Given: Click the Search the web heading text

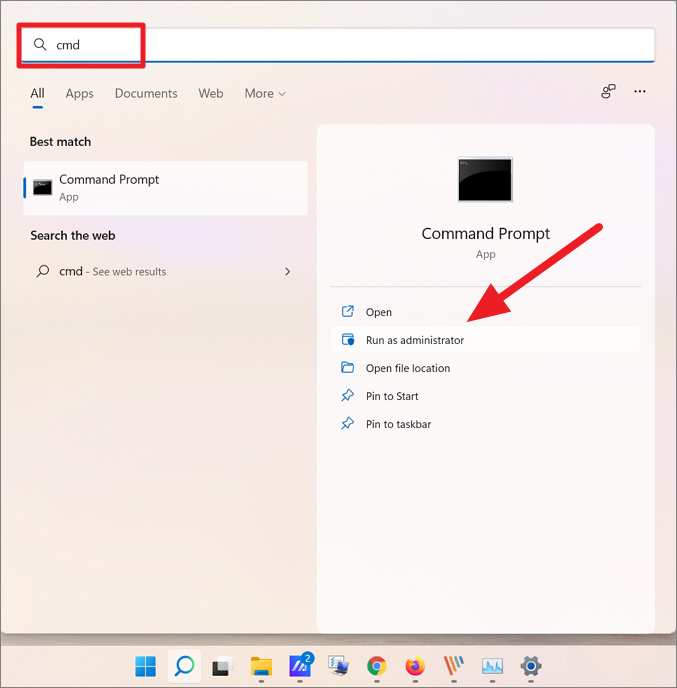Looking at the screenshot, I should click(x=73, y=236).
